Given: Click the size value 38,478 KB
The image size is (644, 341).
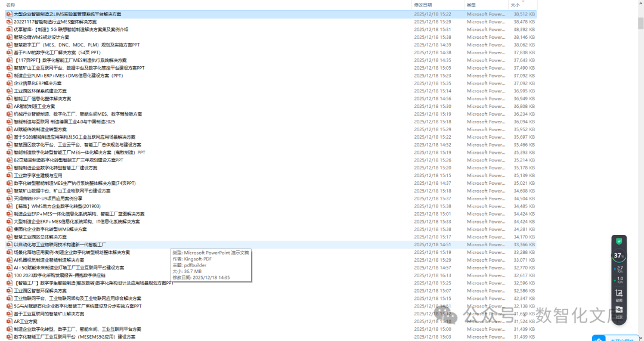Looking at the screenshot, I should tap(524, 22).
